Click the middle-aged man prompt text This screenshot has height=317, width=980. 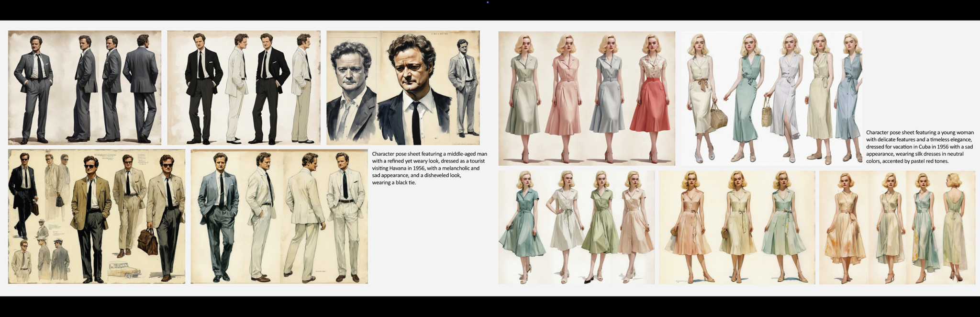[429, 168]
